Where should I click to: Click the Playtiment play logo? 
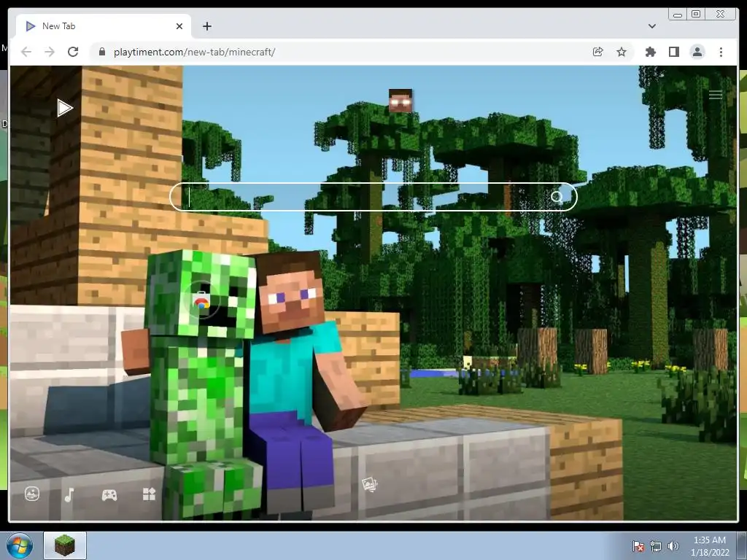(65, 108)
